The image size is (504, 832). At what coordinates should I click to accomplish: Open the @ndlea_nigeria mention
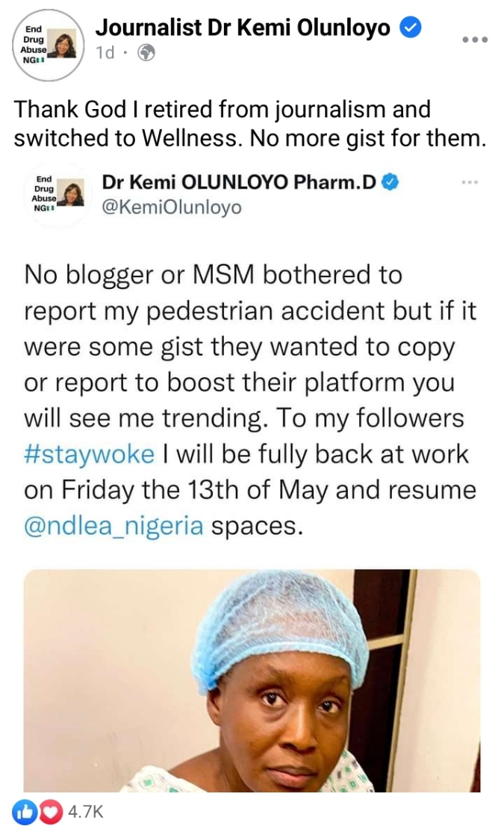[113, 525]
